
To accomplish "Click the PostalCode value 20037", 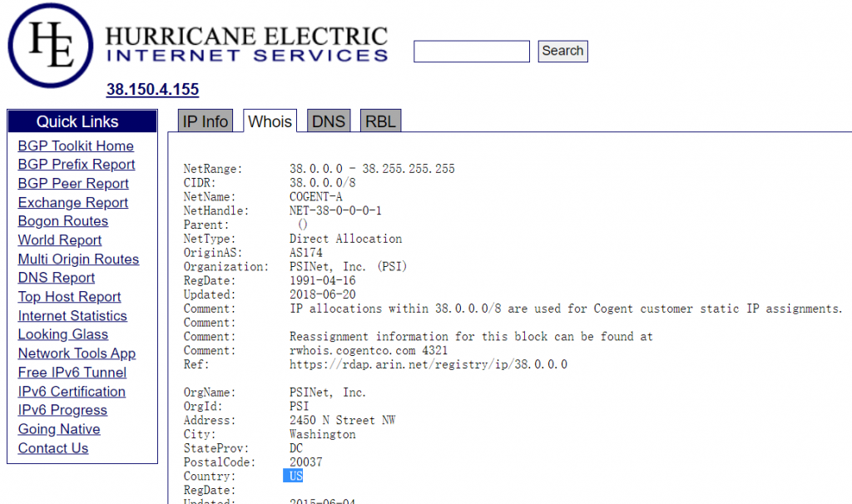I will pos(305,462).
